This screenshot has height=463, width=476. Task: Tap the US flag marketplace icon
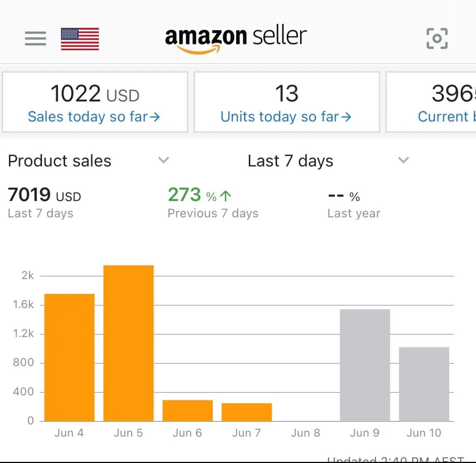click(x=80, y=39)
